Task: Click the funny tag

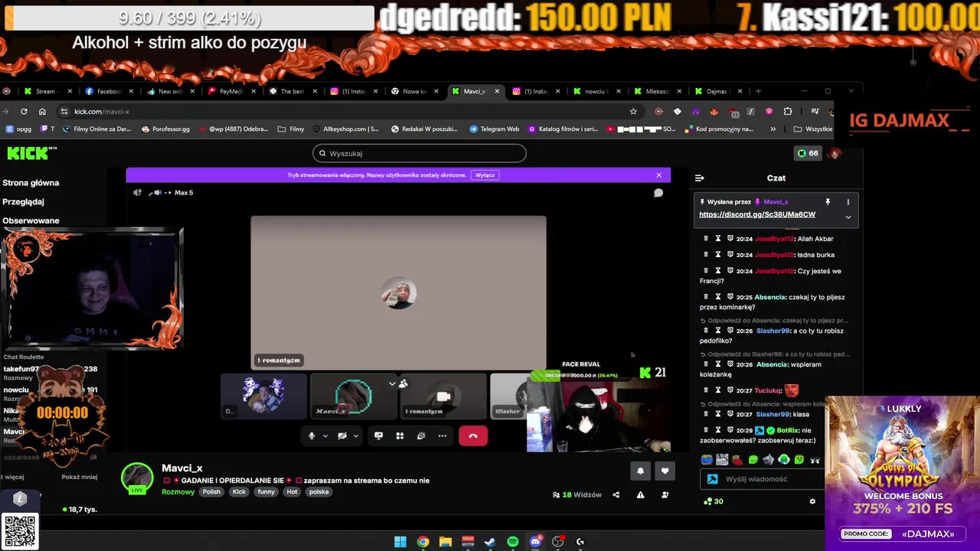Action: coord(266,492)
